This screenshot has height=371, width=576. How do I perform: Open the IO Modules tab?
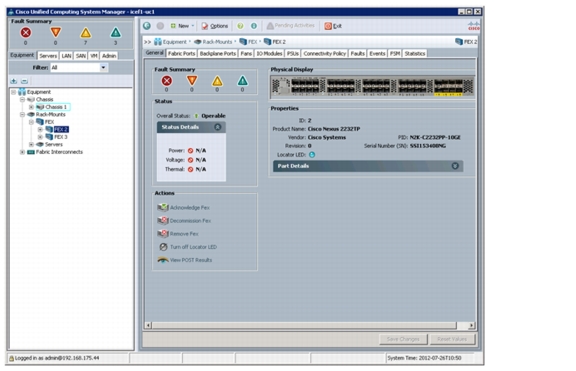click(x=269, y=54)
